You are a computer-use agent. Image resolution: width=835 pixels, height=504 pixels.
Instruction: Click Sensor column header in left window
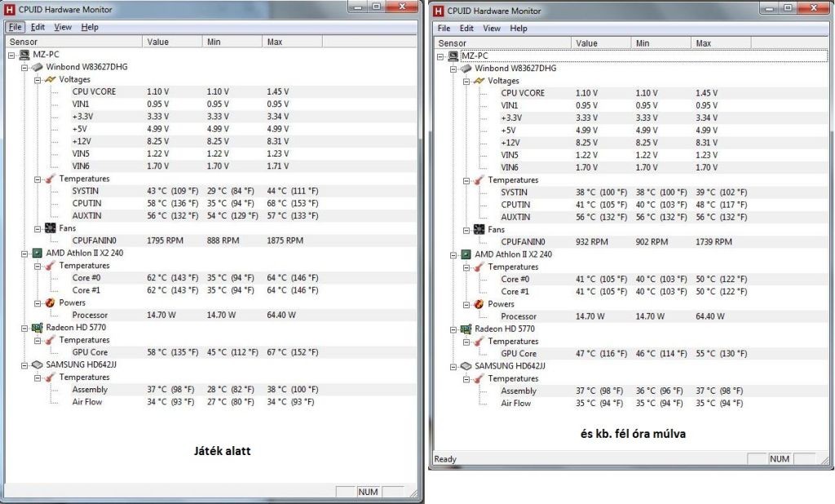pyautogui.click(x=74, y=42)
